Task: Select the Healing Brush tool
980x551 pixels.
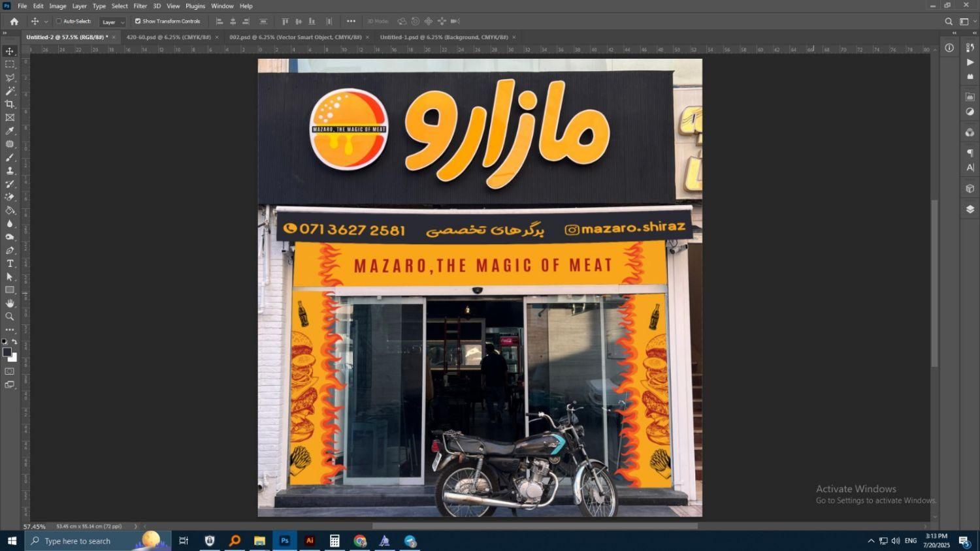Action: point(10,144)
